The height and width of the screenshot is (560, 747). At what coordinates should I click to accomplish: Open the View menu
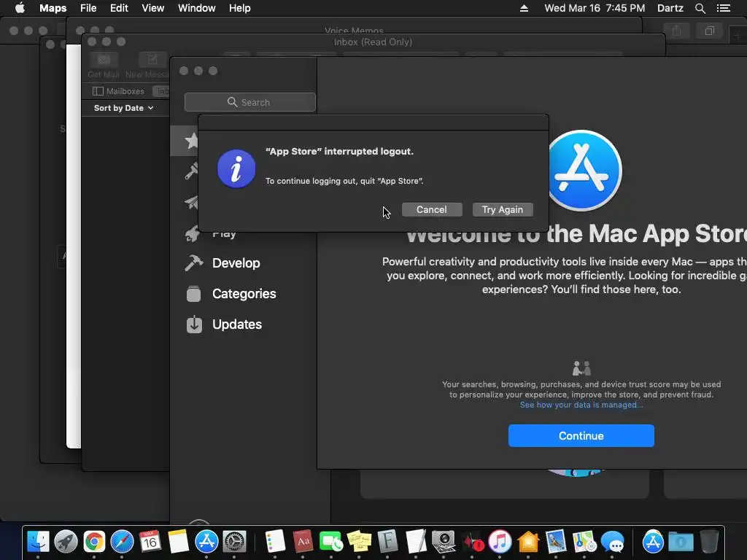(153, 8)
